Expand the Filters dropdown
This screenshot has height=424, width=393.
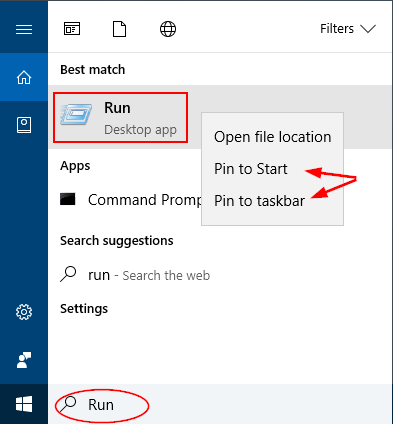click(348, 29)
